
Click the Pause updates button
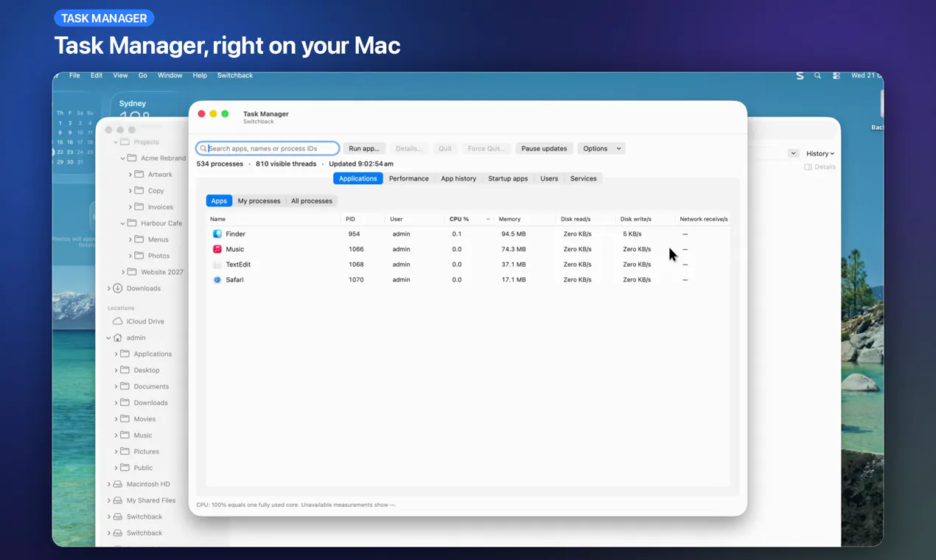coord(544,149)
